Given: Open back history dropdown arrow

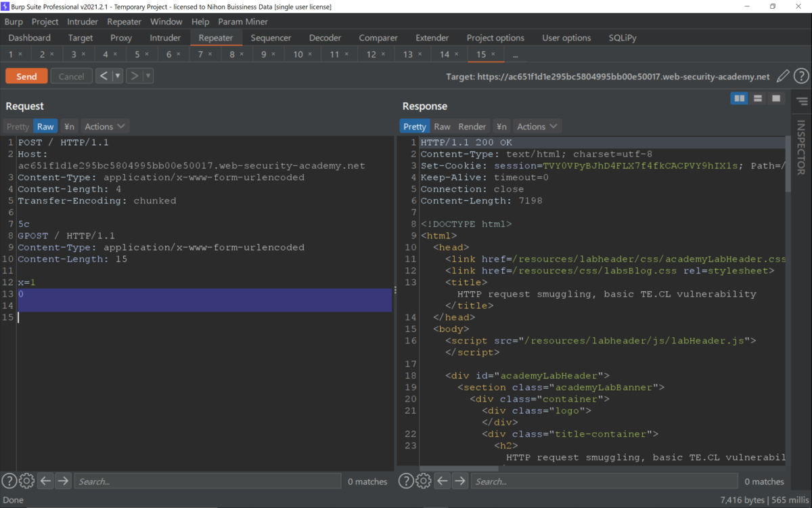Looking at the screenshot, I should (118, 77).
